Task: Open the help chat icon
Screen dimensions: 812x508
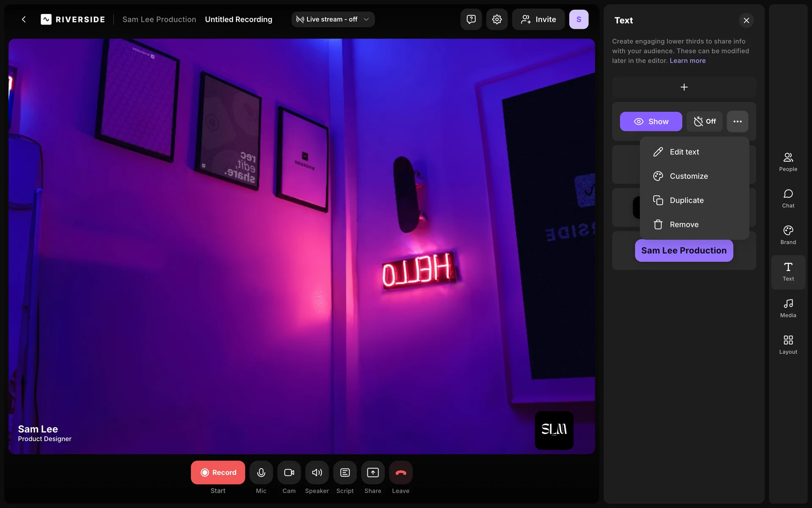Action: [471, 19]
